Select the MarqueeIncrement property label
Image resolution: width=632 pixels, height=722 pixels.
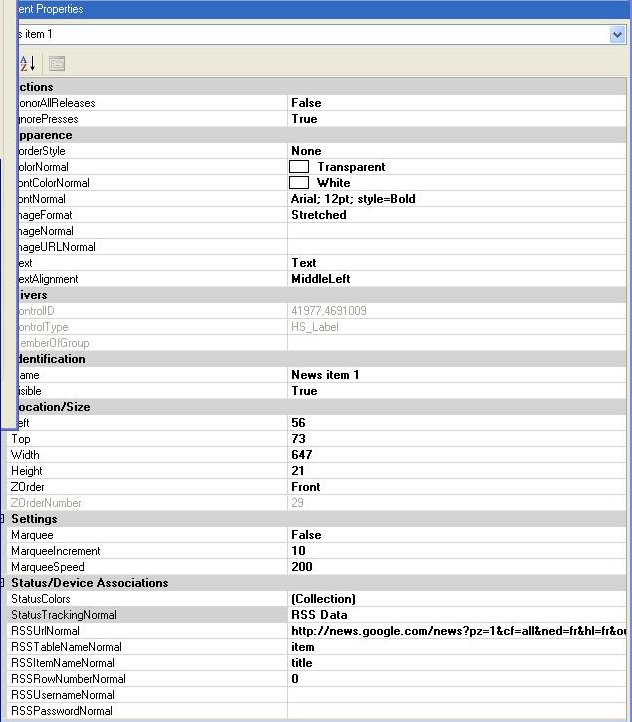tap(56, 551)
